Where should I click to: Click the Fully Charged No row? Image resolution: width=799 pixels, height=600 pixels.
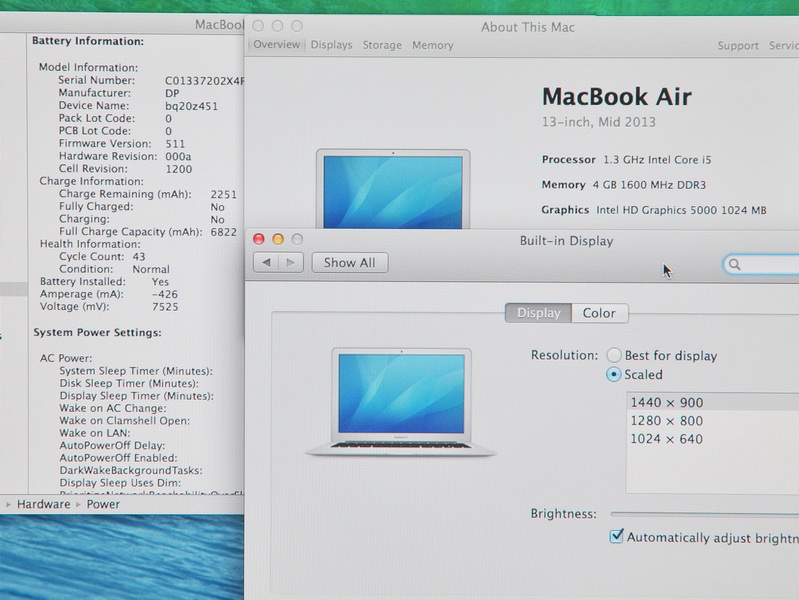click(142, 206)
